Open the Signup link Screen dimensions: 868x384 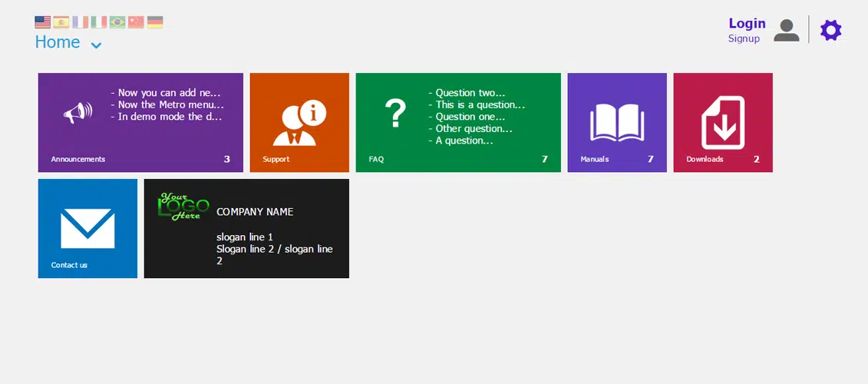click(744, 38)
